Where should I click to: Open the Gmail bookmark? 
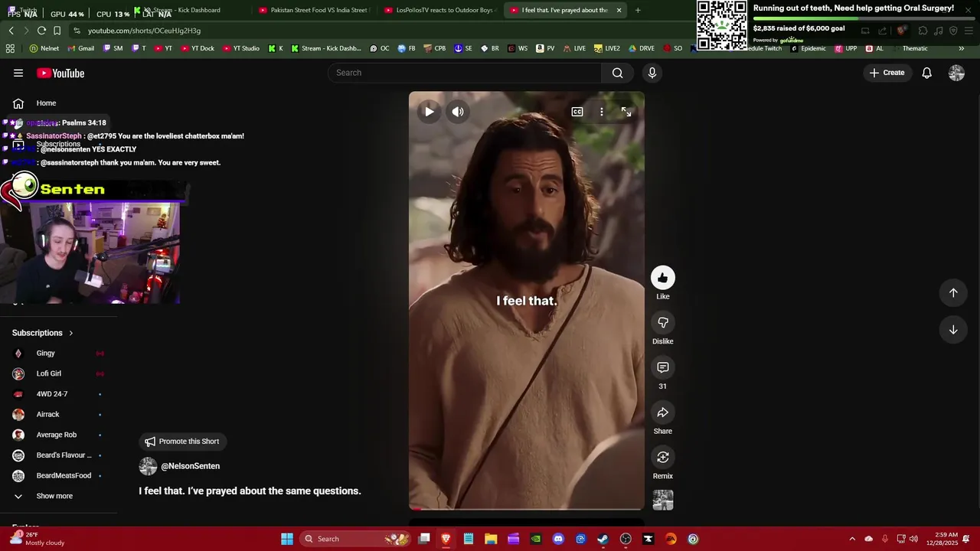point(80,48)
